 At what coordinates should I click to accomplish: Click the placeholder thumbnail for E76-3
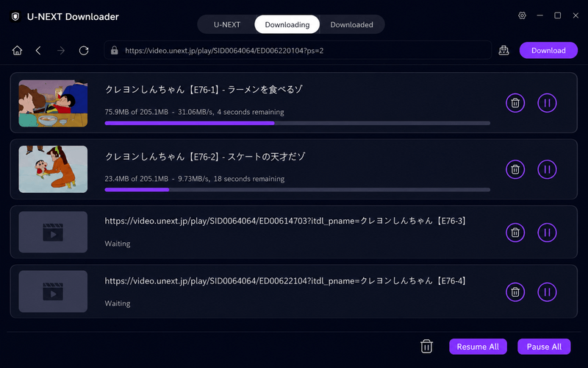pos(53,232)
